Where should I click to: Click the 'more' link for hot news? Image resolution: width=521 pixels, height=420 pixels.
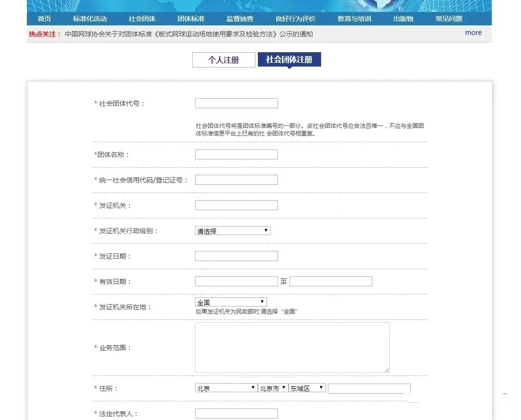tap(473, 33)
